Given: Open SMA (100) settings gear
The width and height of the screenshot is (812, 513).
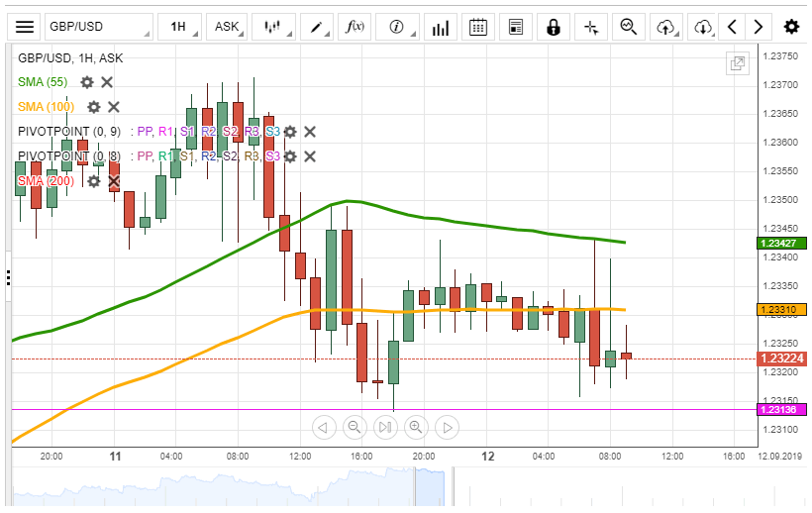Looking at the screenshot, I should [x=94, y=107].
